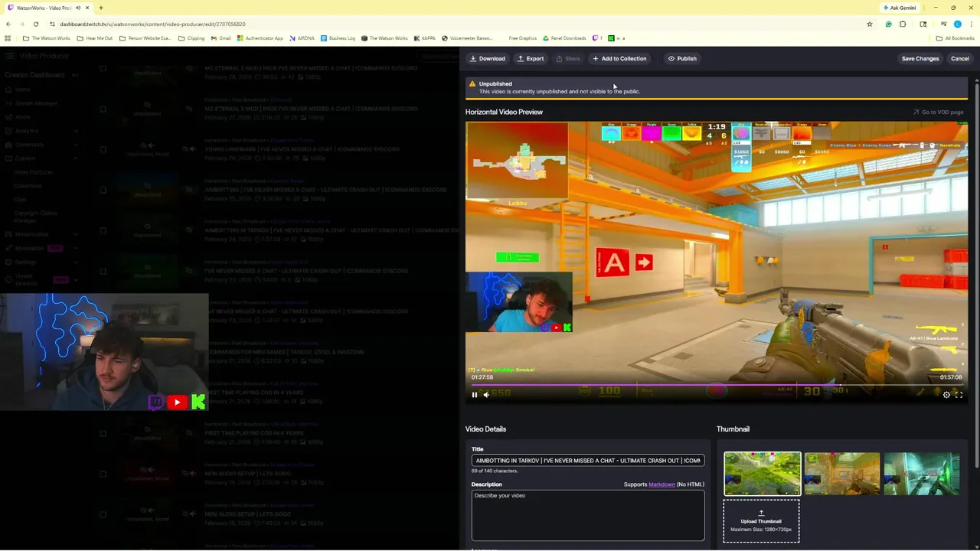The width and height of the screenshot is (980, 551).
Task: Click the browser back arrow
Action: coord(8,24)
